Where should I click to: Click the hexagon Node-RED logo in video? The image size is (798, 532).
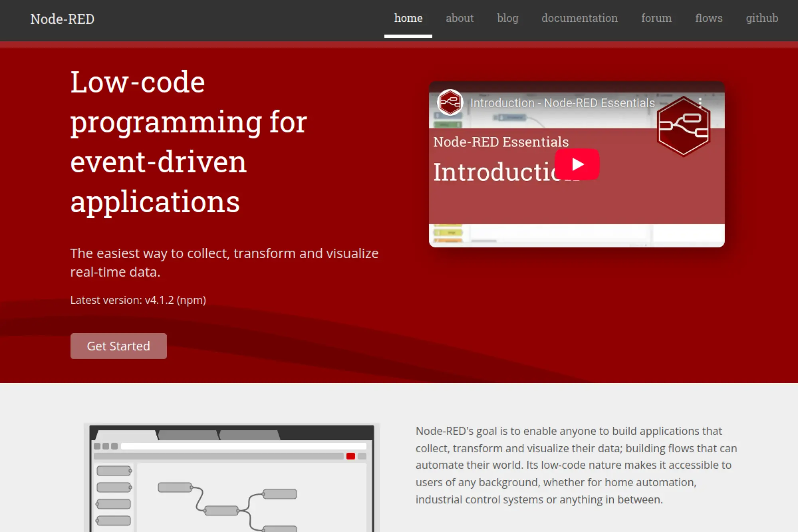(683, 126)
